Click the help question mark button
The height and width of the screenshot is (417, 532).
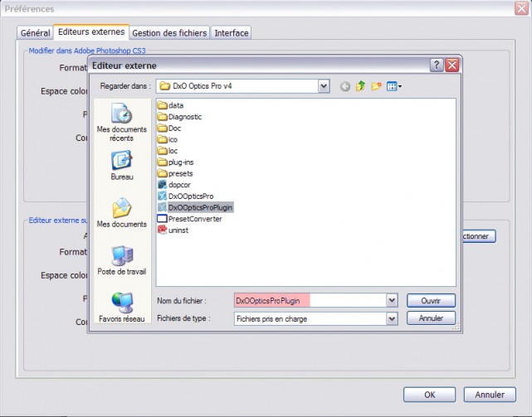[437, 65]
